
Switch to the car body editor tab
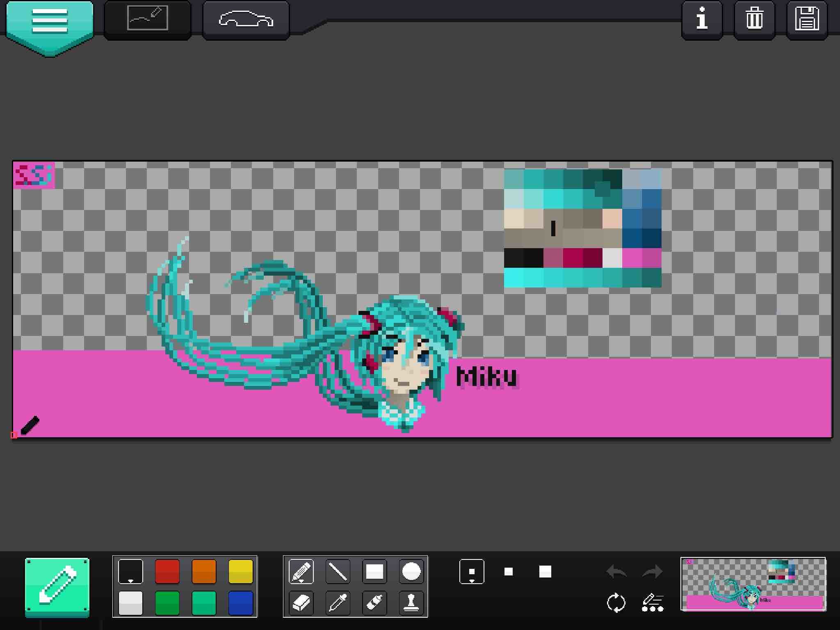coord(246,20)
